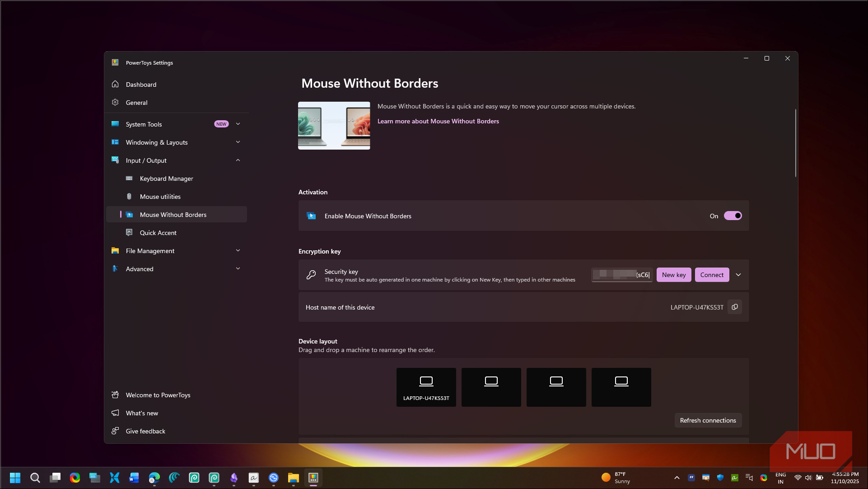Expand the File Management section

pos(238,251)
